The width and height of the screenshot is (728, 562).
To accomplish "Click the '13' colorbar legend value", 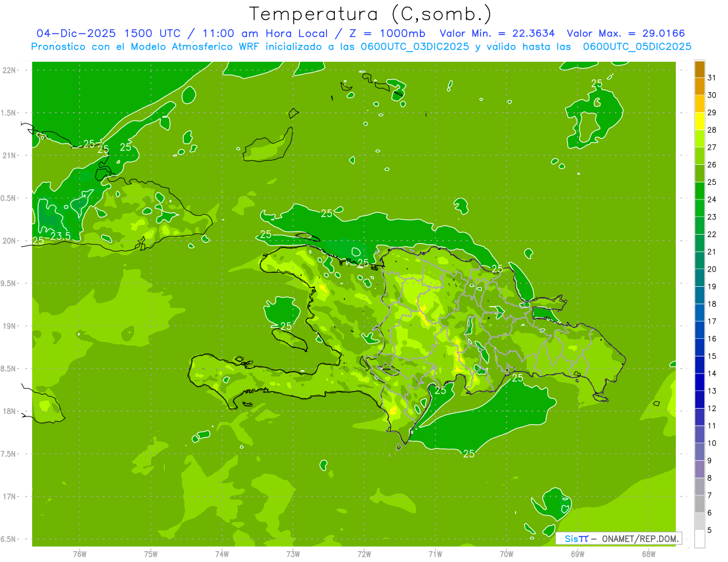I will (x=712, y=391).
